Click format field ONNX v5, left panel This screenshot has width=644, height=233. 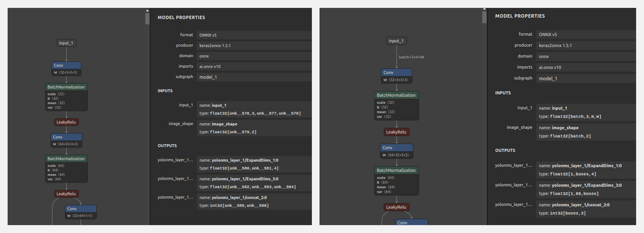[254, 35]
